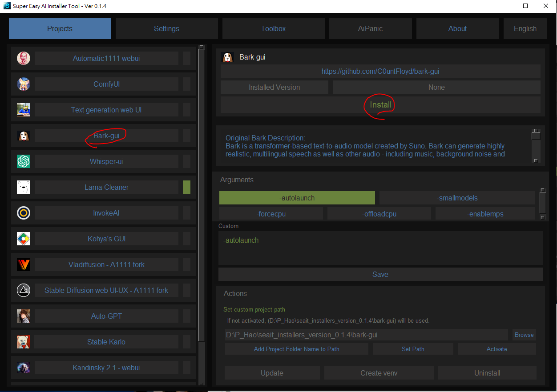Click the description box scrollbar down arrow

pyautogui.click(x=536, y=160)
